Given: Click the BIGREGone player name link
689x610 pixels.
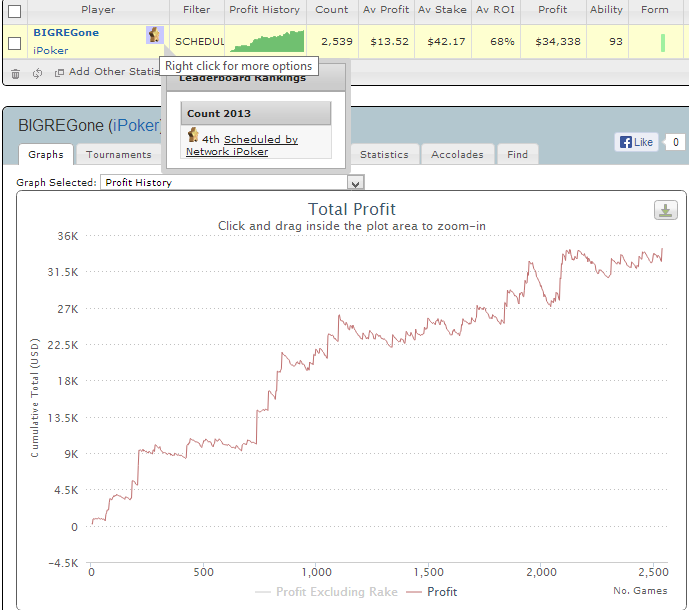Looking at the screenshot, I should point(66,33).
